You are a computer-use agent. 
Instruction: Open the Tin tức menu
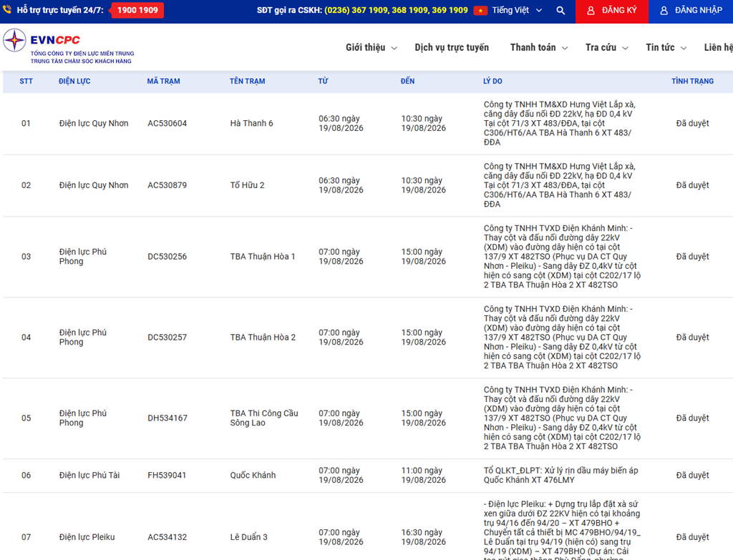(660, 47)
